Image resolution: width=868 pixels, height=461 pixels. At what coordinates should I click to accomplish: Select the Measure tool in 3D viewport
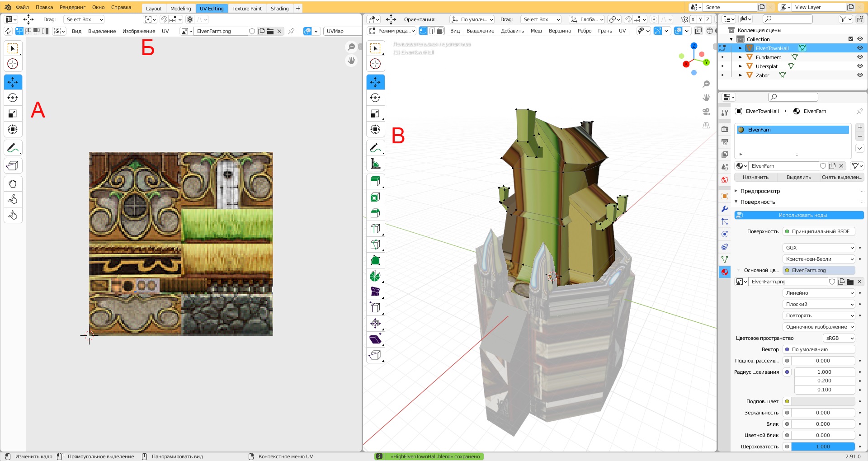(x=375, y=164)
